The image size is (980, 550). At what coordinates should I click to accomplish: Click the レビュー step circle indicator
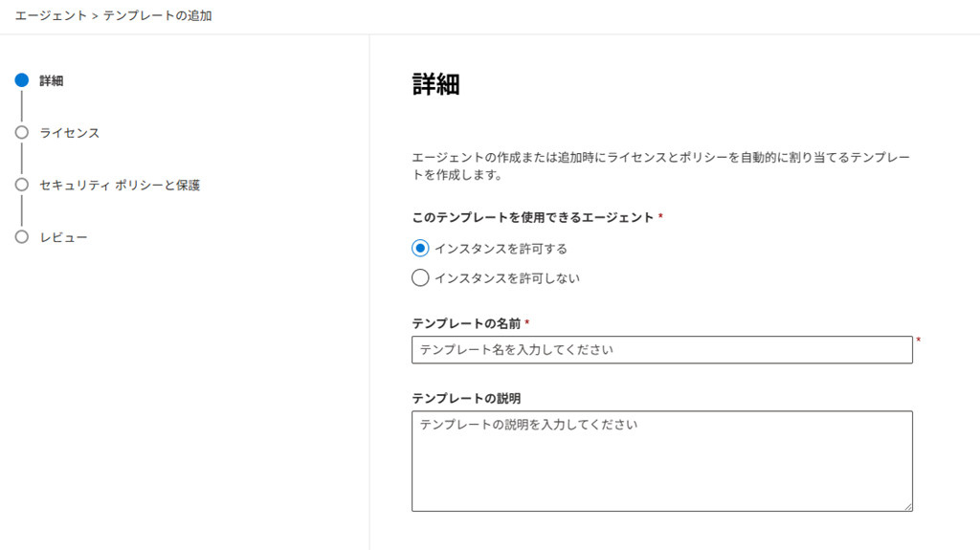[x=22, y=236]
